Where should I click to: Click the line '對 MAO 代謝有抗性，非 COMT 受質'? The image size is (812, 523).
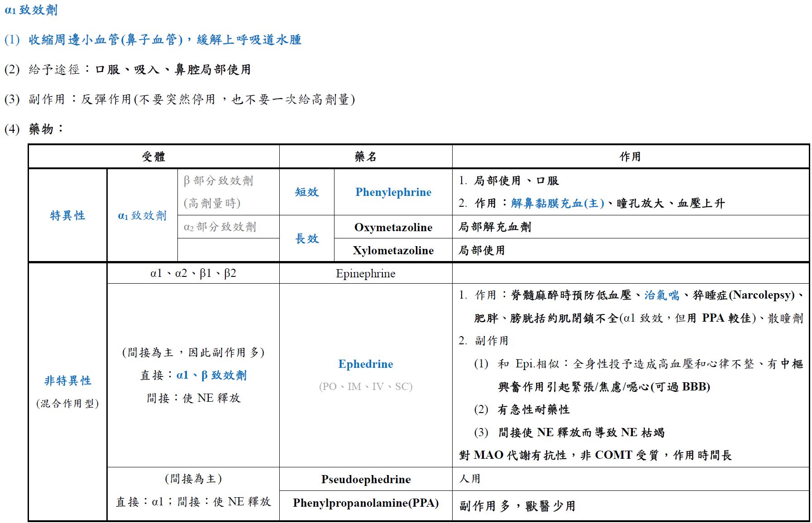[595, 456]
